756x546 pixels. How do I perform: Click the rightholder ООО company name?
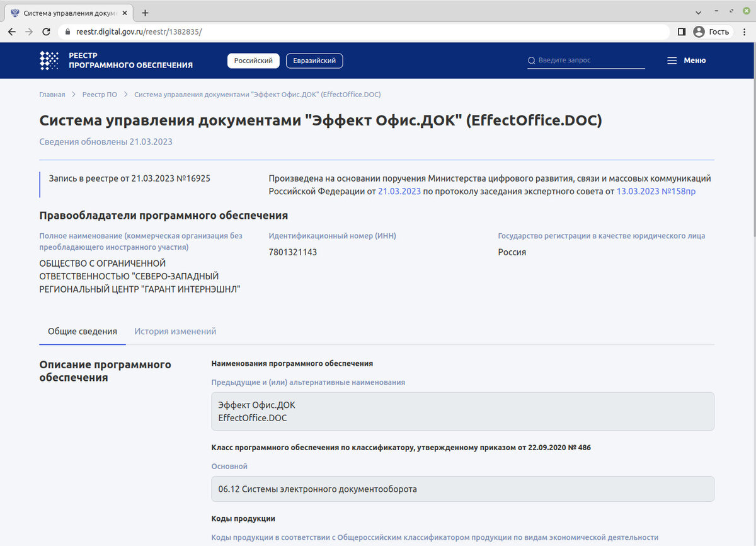coord(140,276)
